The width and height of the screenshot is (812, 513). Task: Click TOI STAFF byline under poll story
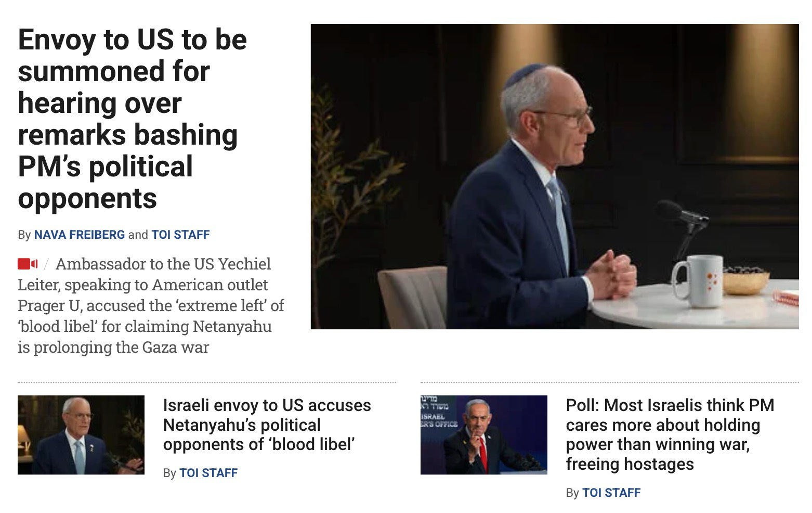[611, 493]
